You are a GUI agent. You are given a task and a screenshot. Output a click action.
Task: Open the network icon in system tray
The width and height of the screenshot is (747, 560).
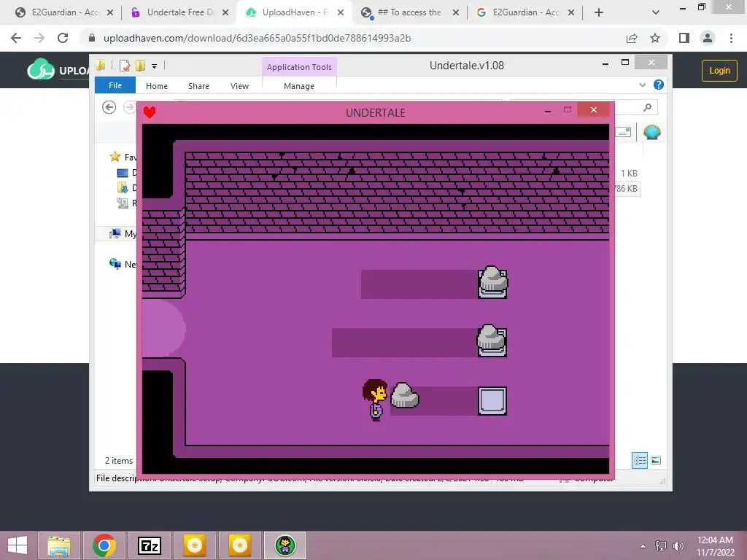pos(661,545)
